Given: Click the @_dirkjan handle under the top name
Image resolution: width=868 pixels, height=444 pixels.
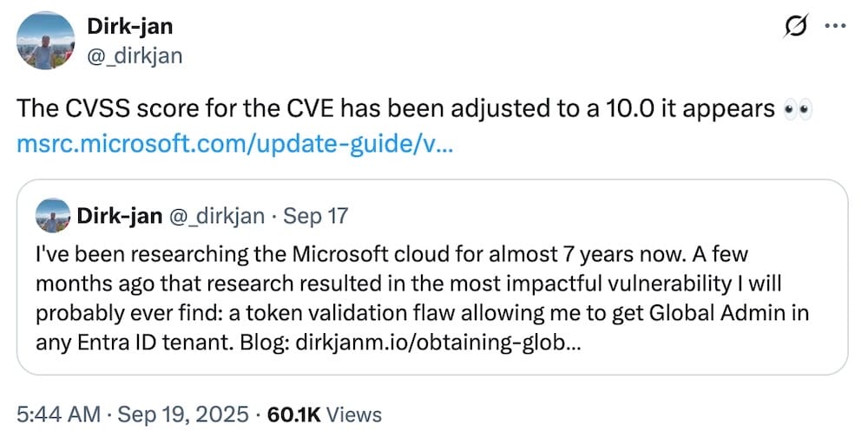Looking at the screenshot, I should click(x=135, y=55).
